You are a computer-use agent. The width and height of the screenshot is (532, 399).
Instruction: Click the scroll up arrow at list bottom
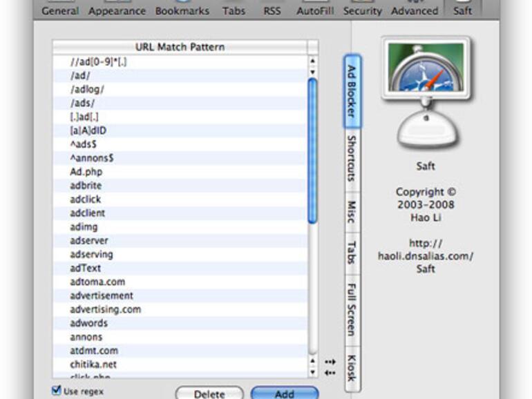click(x=312, y=361)
